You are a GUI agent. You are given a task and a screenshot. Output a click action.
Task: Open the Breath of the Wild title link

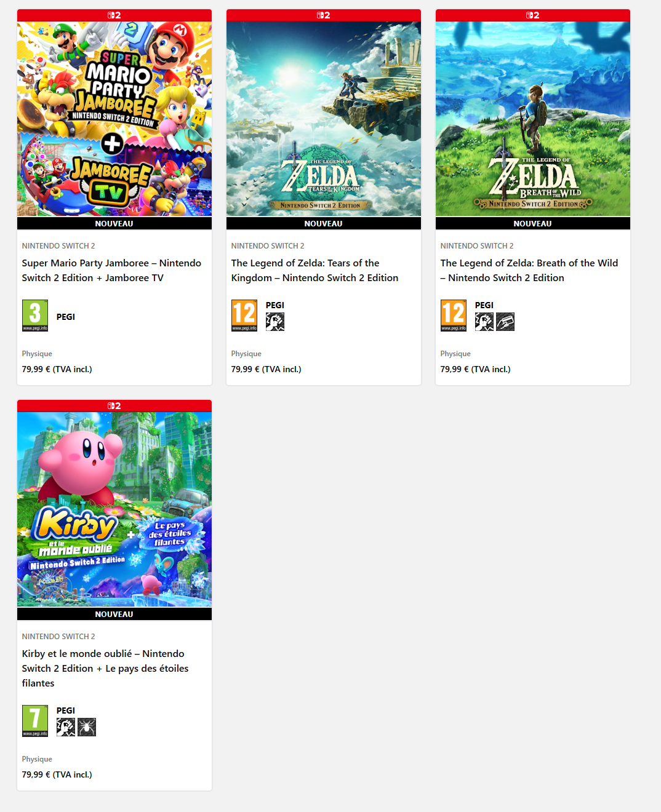[x=529, y=271]
